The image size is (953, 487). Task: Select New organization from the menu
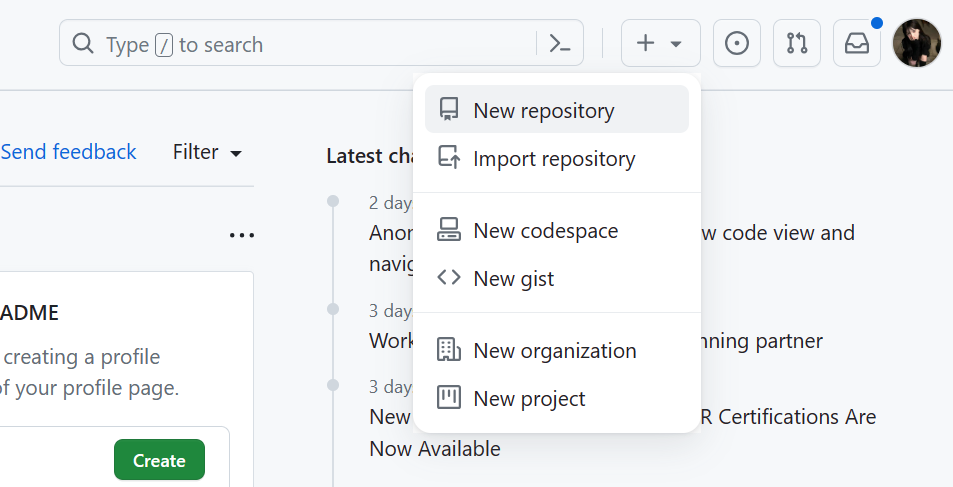click(554, 350)
